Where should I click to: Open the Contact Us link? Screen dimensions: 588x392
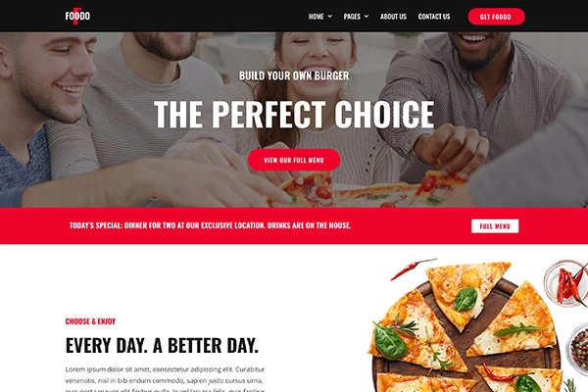point(434,17)
